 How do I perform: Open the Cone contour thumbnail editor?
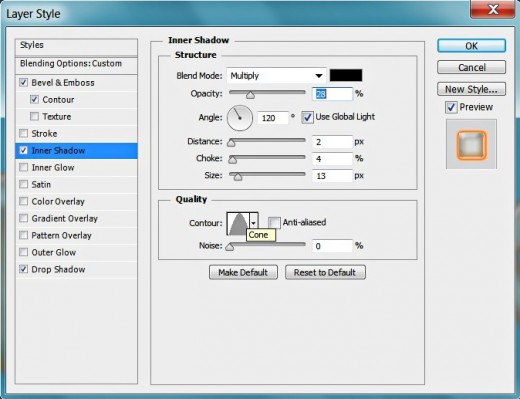238,223
